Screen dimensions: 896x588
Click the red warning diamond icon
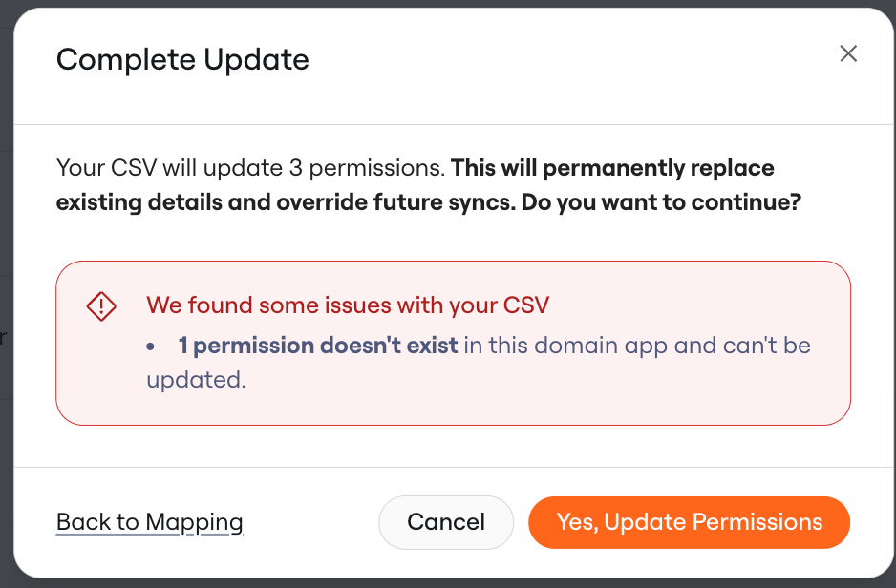pyautogui.click(x=101, y=306)
